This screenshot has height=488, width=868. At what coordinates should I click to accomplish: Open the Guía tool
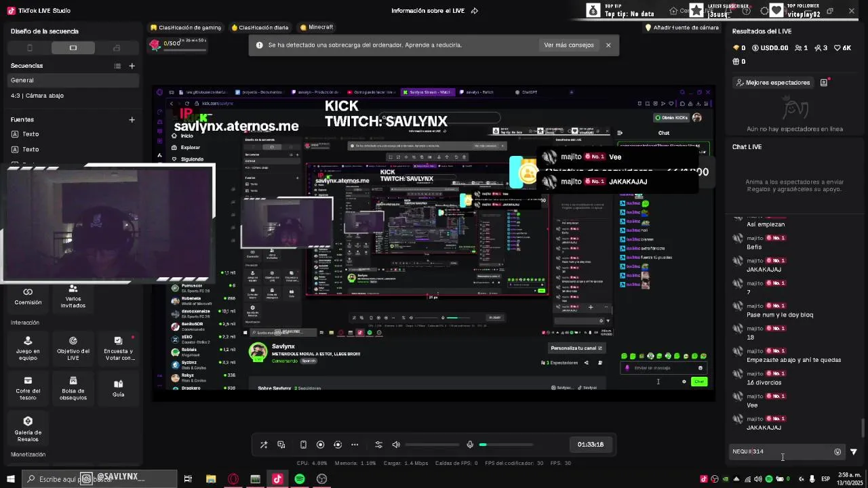click(x=119, y=388)
